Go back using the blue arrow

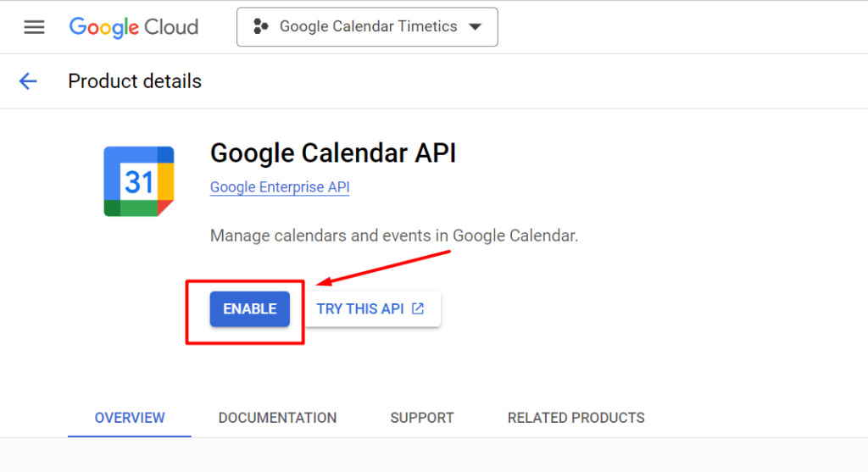pyautogui.click(x=28, y=81)
